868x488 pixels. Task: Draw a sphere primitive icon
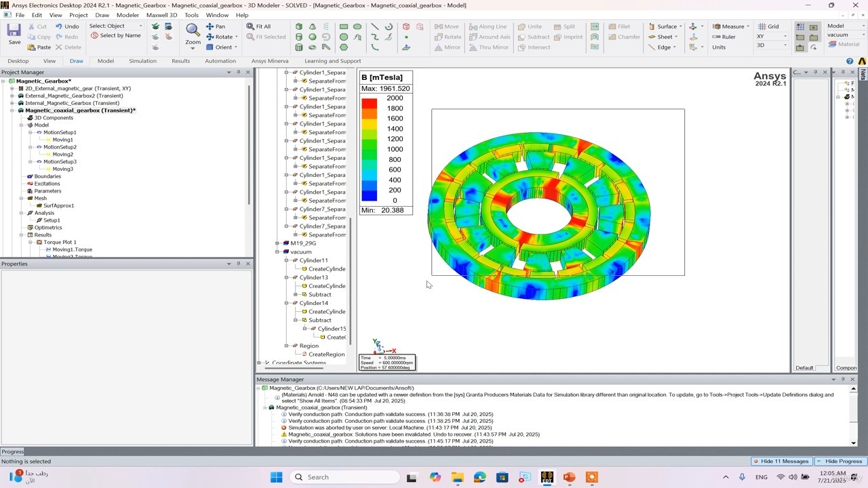tap(313, 37)
